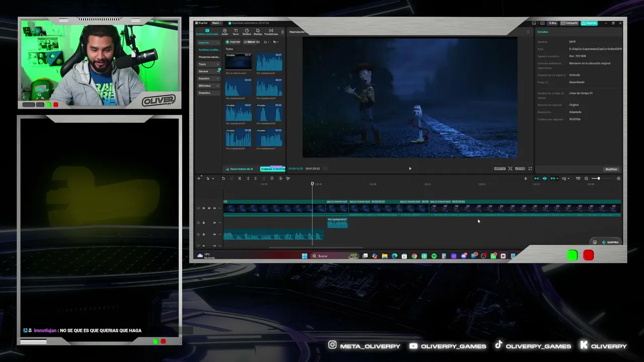Select the Voz superpuesta2 audio clip thumbnail

238,87
